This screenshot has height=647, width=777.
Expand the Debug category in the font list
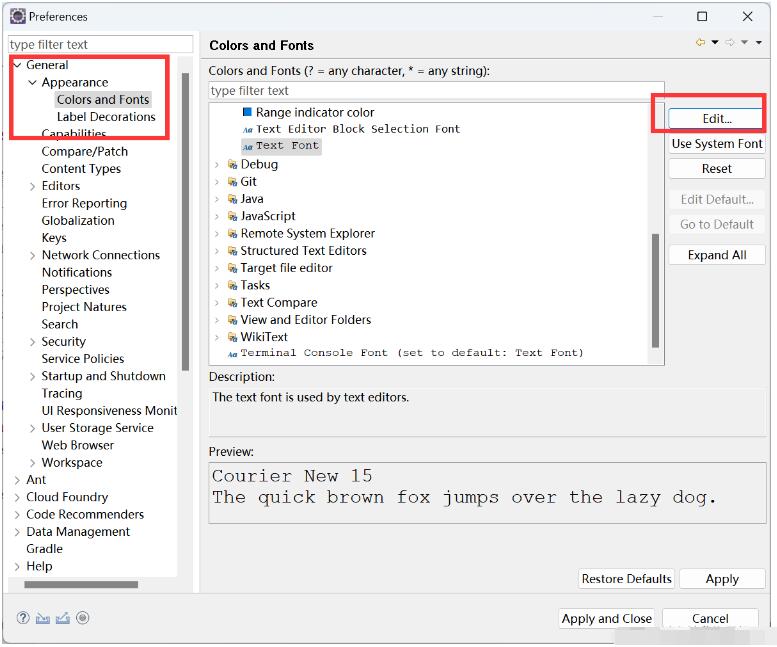[217, 164]
